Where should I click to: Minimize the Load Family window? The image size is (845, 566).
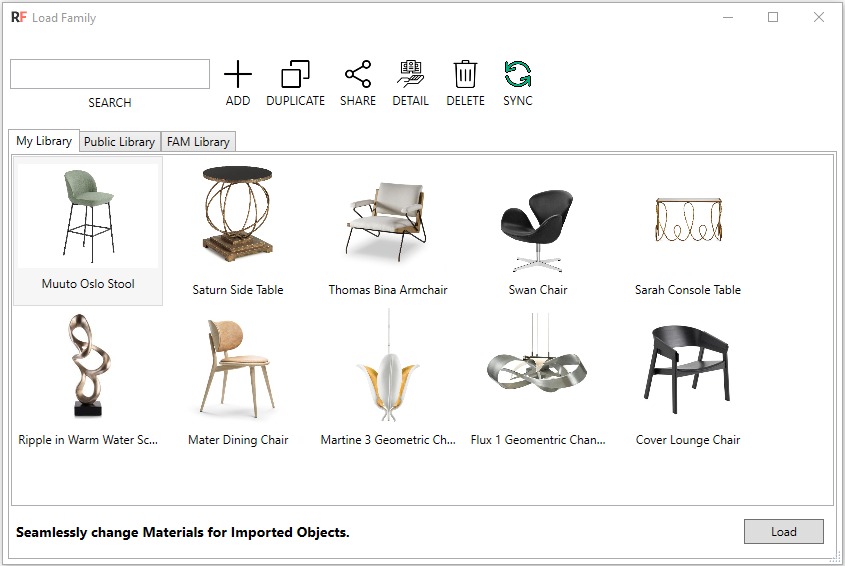coord(728,17)
